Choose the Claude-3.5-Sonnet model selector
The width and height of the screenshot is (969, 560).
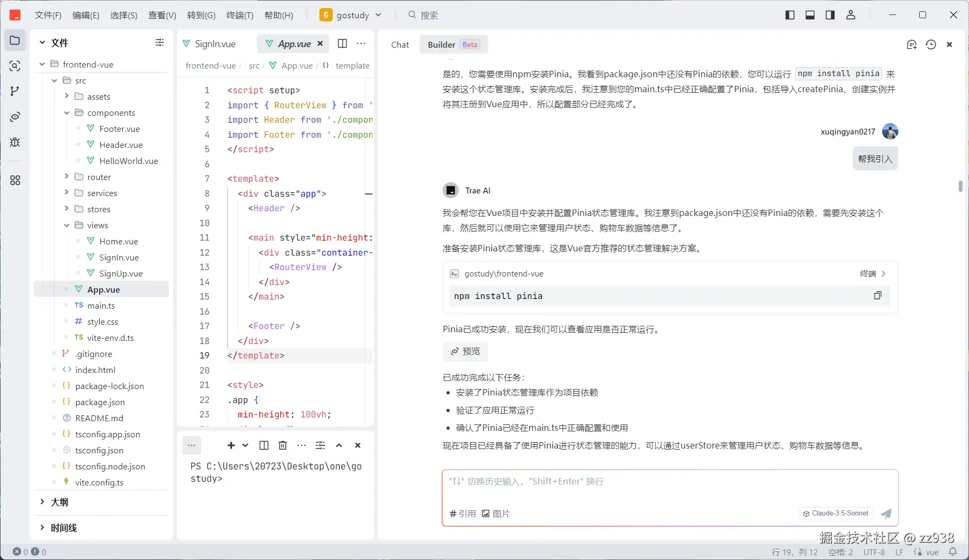coord(836,513)
